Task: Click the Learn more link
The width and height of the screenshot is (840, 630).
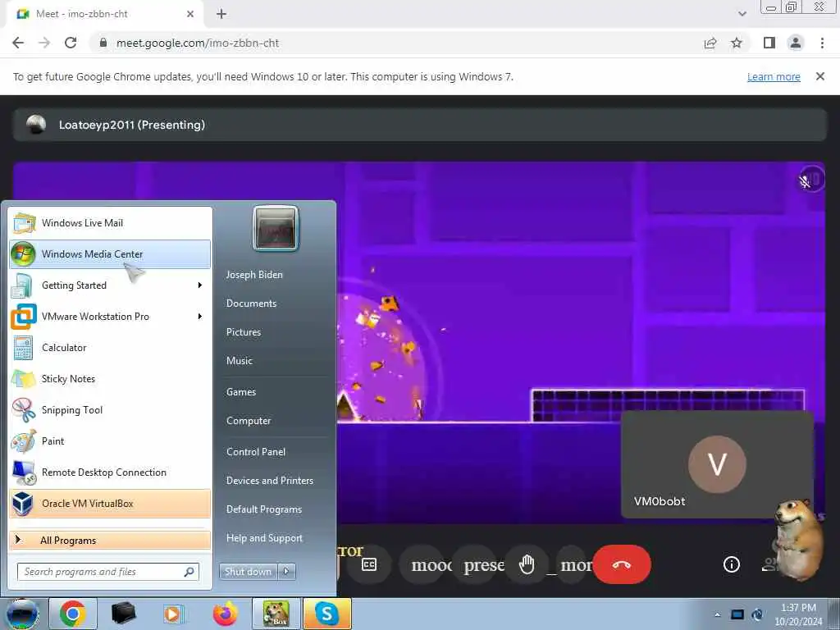Action: pos(774,76)
